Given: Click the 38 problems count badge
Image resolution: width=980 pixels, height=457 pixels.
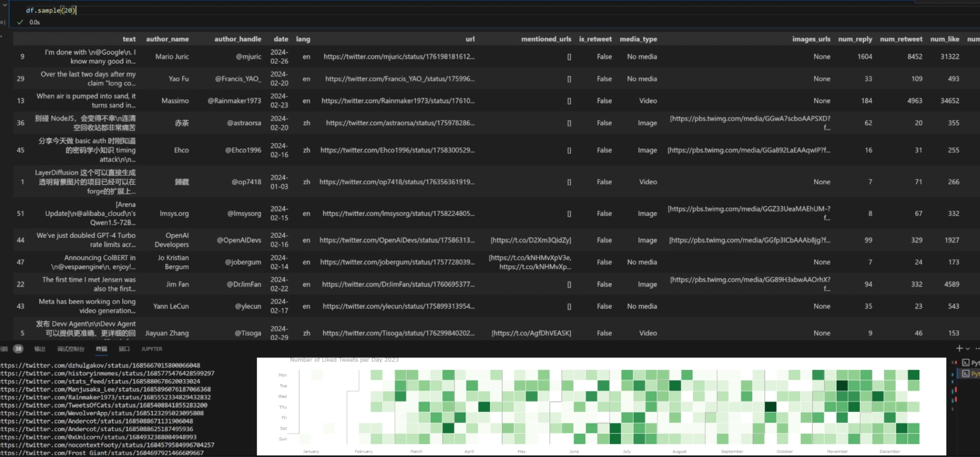Looking at the screenshot, I should pyautogui.click(x=18, y=349).
